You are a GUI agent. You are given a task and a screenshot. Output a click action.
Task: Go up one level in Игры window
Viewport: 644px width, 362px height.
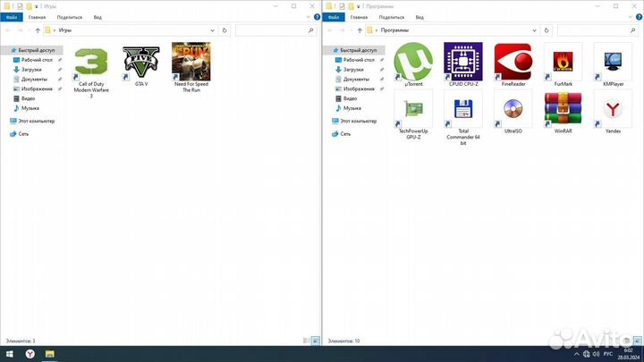38,30
